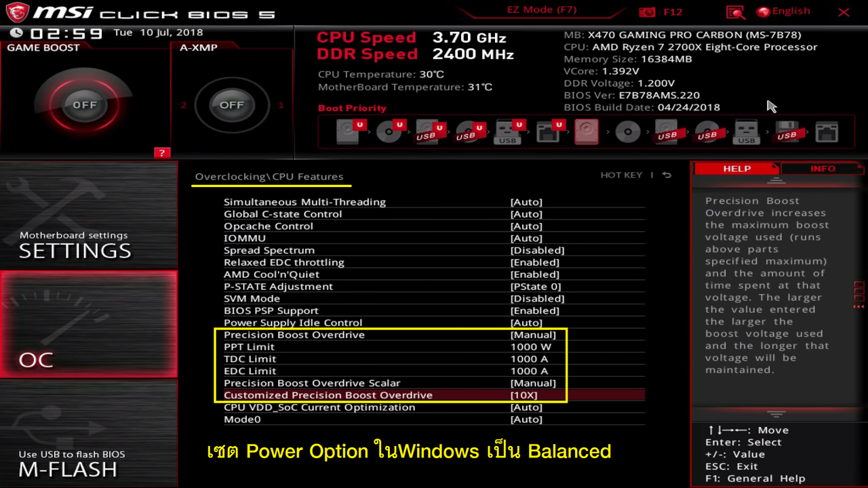Toggle the A-XMP OFF knob

pos(232,105)
